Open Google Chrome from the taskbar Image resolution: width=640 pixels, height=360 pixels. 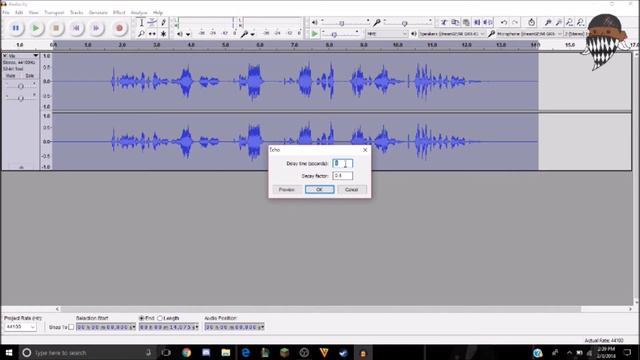(x=187, y=352)
